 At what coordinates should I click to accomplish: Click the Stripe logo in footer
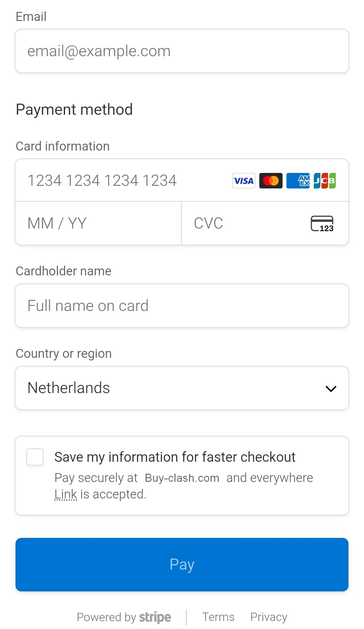pos(155,617)
